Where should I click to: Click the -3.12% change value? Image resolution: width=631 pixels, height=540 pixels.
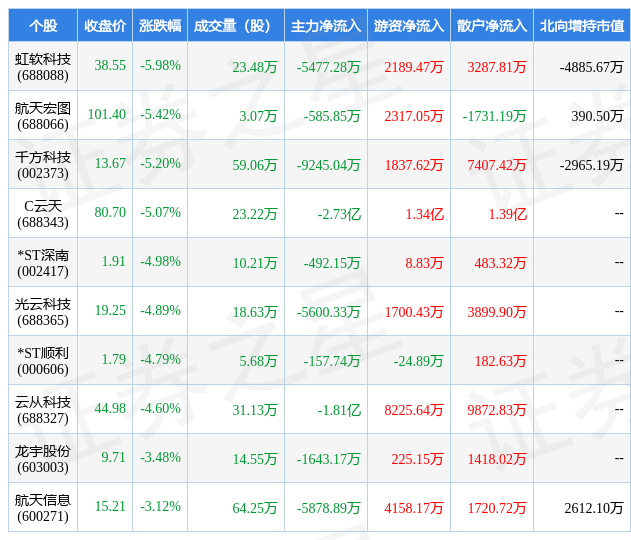pos(161,506)
